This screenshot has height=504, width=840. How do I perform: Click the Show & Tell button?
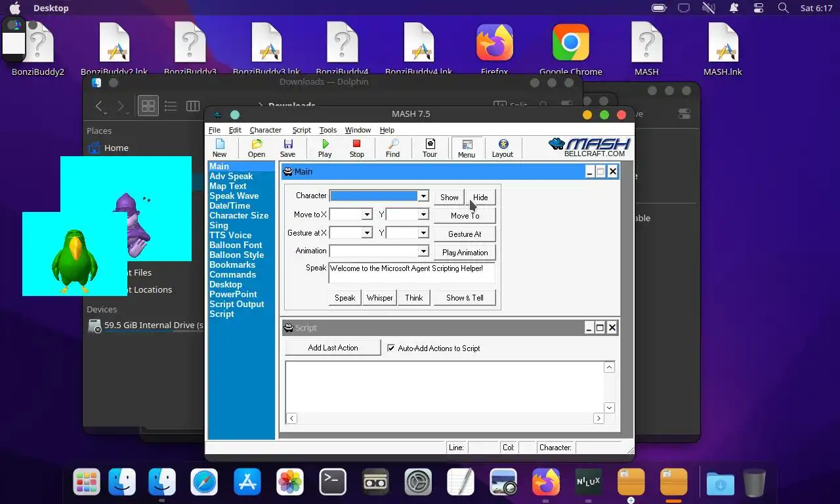pyautogui.click(x=465, y=297)
